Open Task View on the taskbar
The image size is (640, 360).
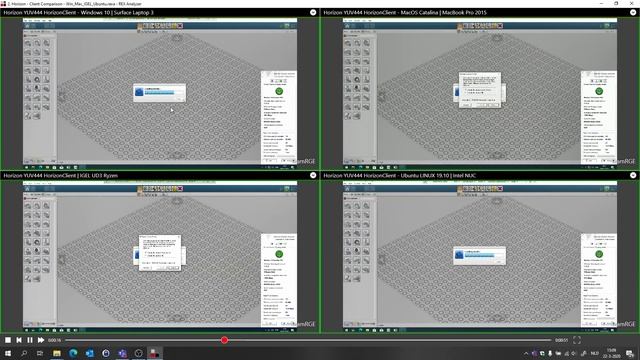point(40,353)
